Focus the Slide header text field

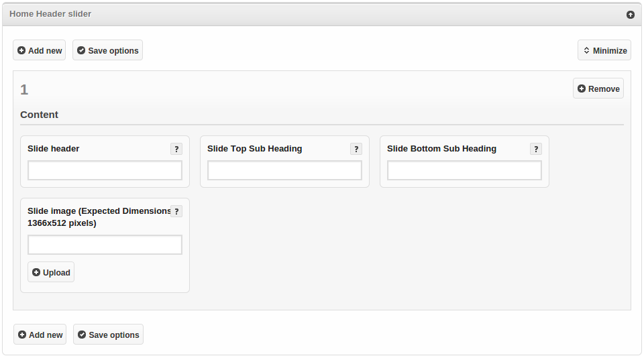tap(105, 171)
